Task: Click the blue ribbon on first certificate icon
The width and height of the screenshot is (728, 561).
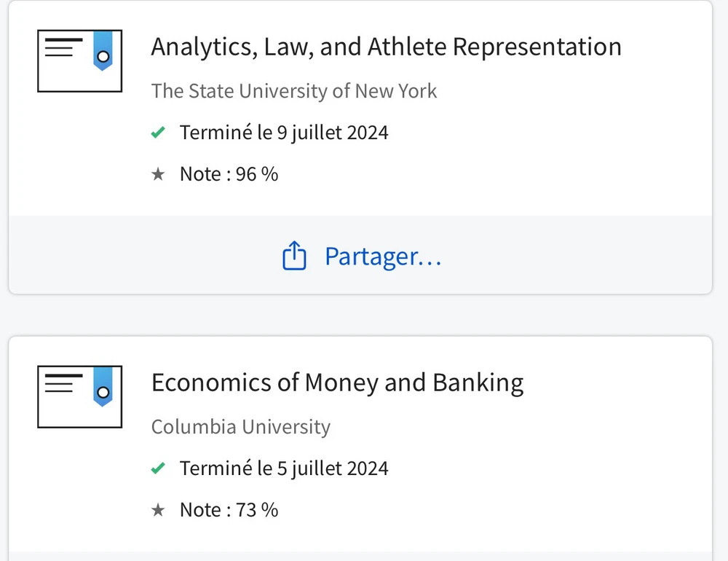Action: point(103,51)
